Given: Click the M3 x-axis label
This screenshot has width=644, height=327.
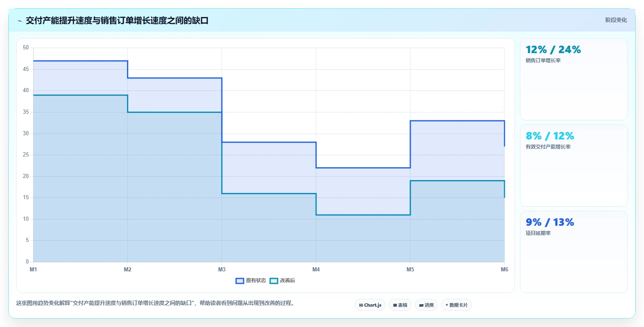Looking at the screenshot, I should pyautogui.click(x=222, y=270).
